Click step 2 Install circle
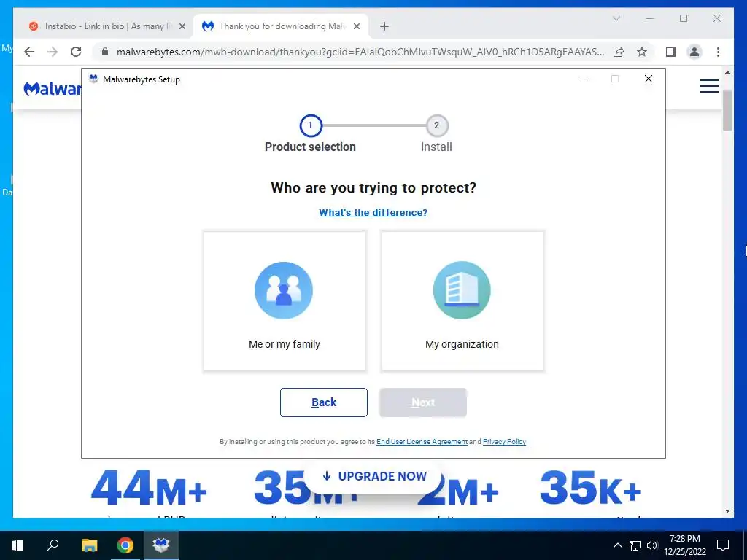 pos(436,125)
